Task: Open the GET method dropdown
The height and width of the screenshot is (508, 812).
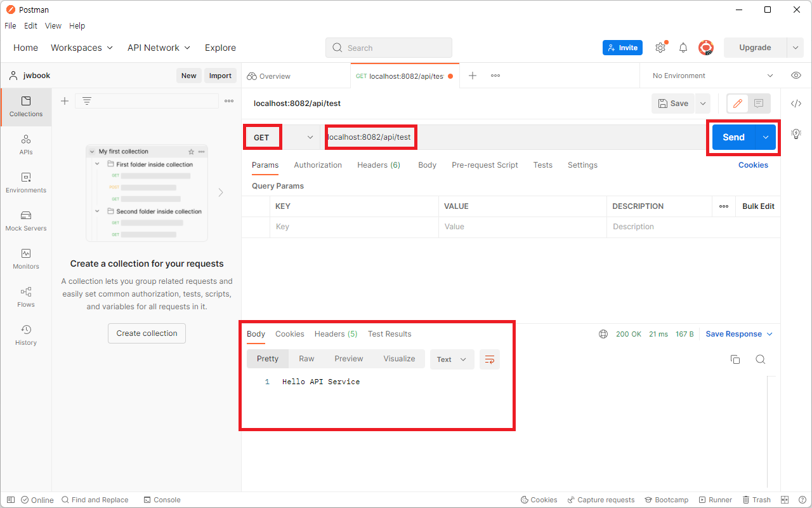Action: pyautogui.click(x=284, y=137)
